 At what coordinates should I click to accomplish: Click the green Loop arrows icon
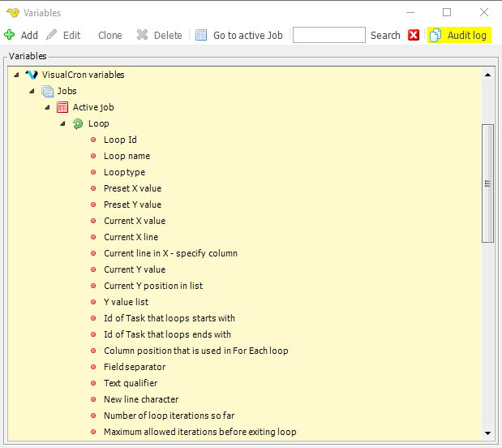(78, 123)
